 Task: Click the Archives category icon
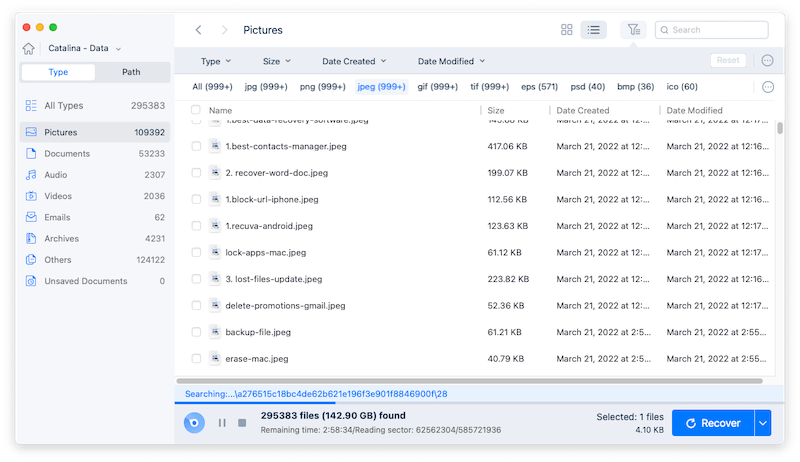pos(31,239)
